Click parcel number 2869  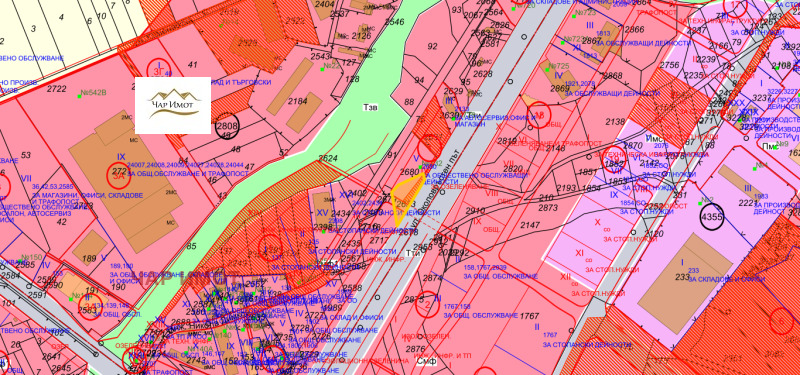point(559,89)
